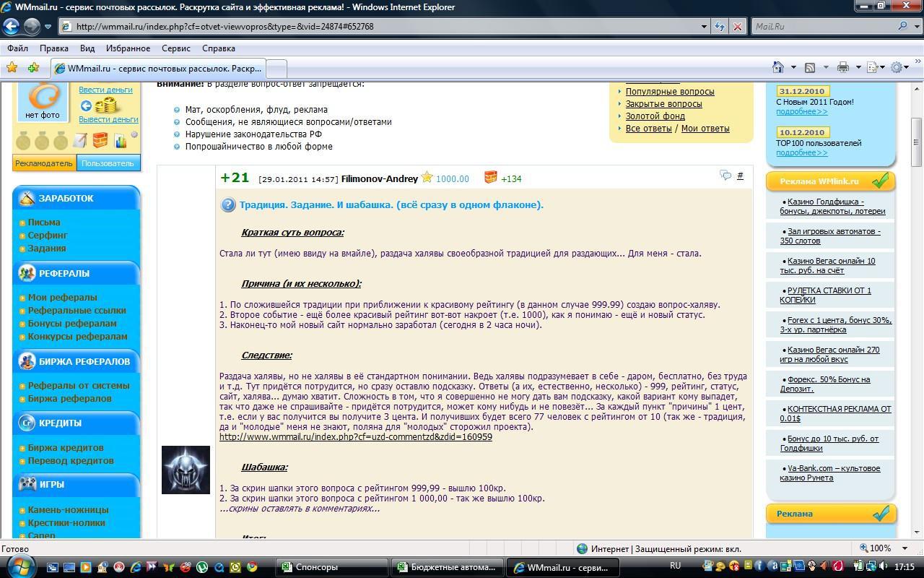This screenshot has height=578, width=924.
Task: Switch to the Спонсоры Excel taskbar window
Action: point(331,567)
